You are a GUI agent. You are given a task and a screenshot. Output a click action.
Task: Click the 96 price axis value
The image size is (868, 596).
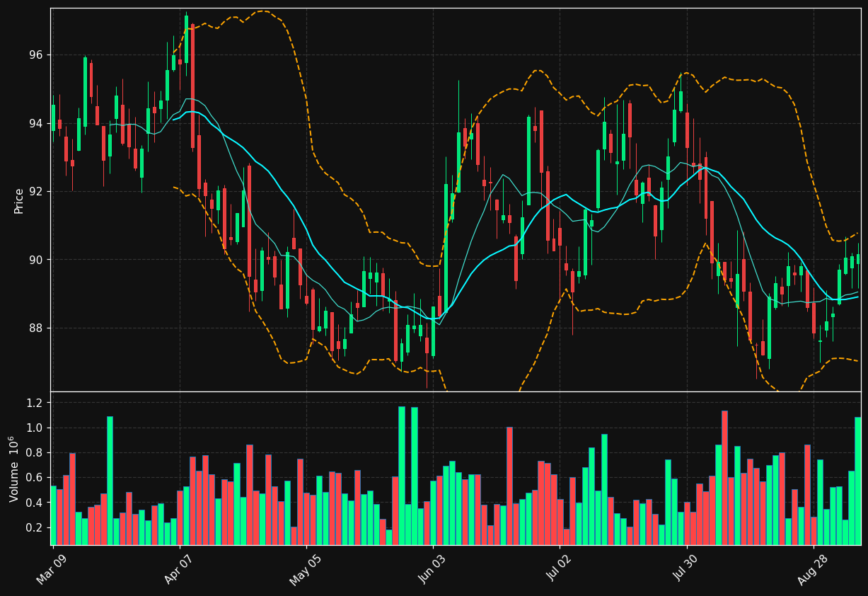click(36, 55)
